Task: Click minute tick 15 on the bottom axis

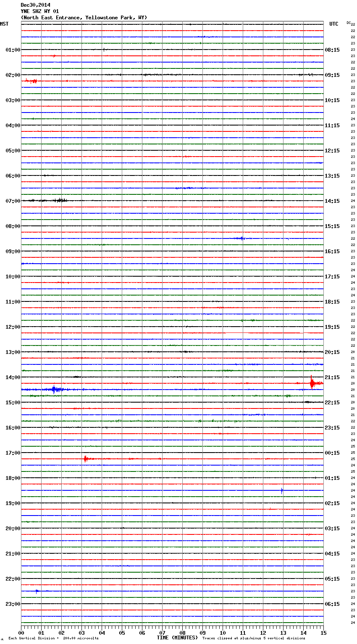Action: 323,633
